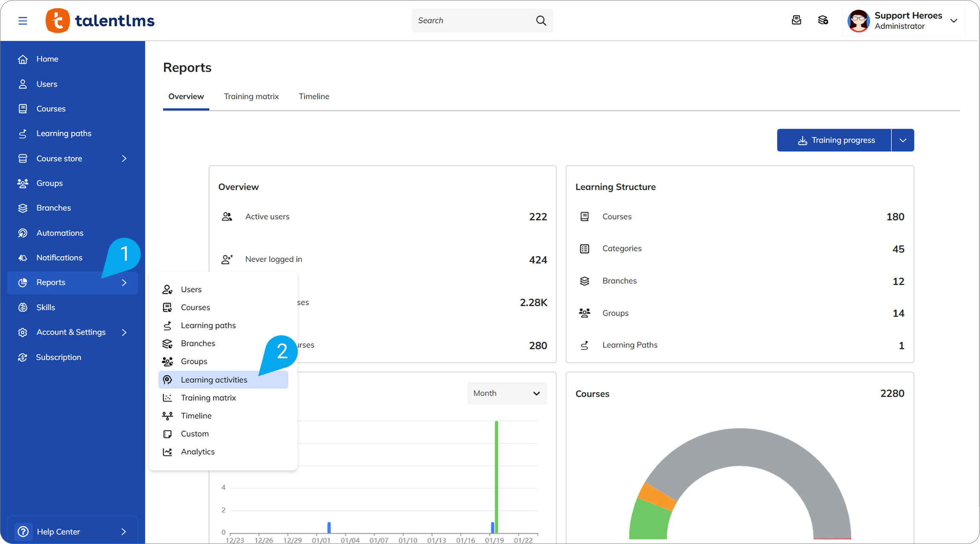The image size is (980, 544).
Task: Click the Automations sidebar icon
Action: [23, 233]
